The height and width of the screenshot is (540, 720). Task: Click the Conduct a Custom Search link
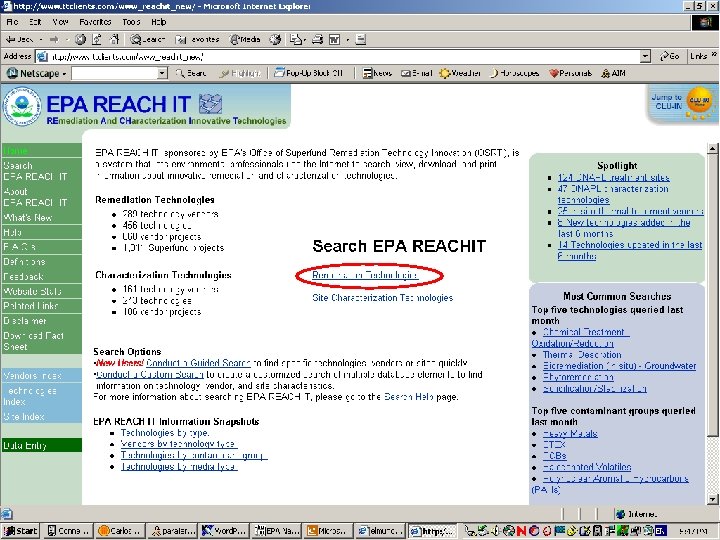click(149, 374)
